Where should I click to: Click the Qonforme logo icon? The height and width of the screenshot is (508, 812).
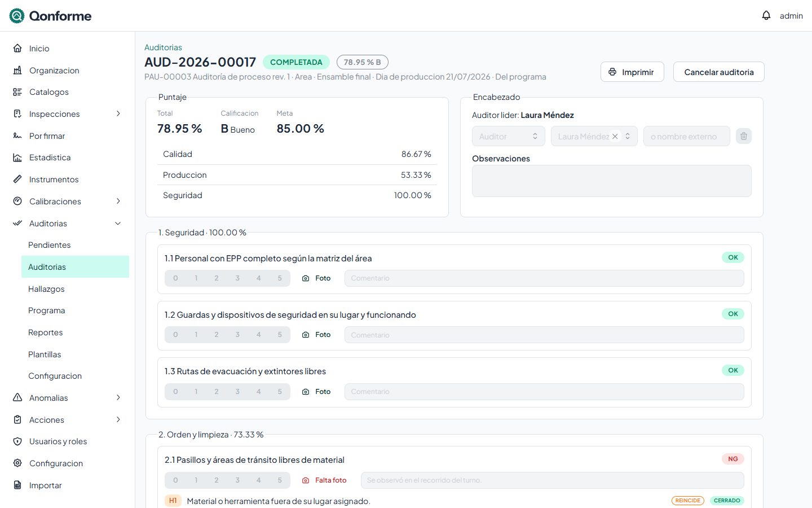(17, 16)
